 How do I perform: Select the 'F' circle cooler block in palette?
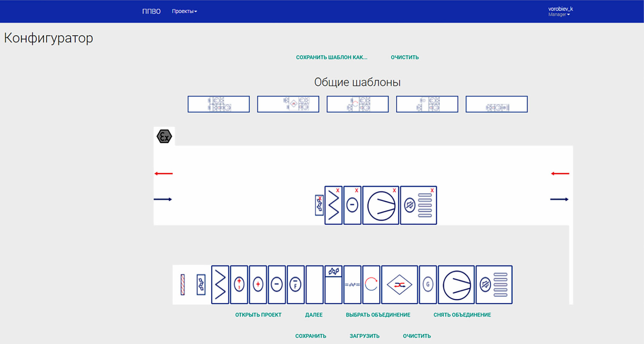(296, 285)
